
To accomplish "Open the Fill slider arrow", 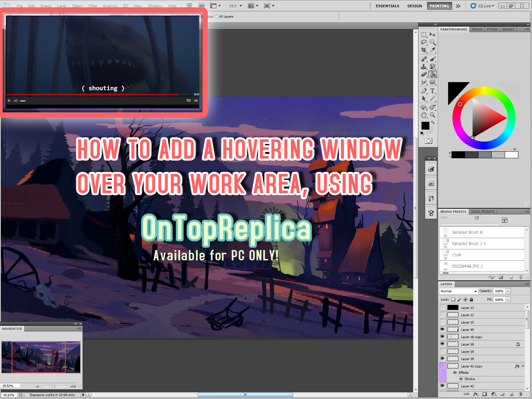I will point(508,300).
